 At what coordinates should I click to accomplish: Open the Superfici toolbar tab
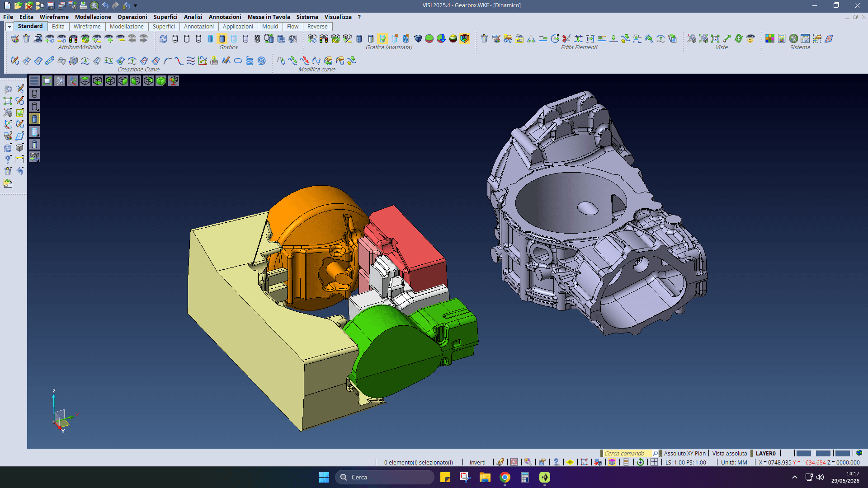[x=164, y=27]
